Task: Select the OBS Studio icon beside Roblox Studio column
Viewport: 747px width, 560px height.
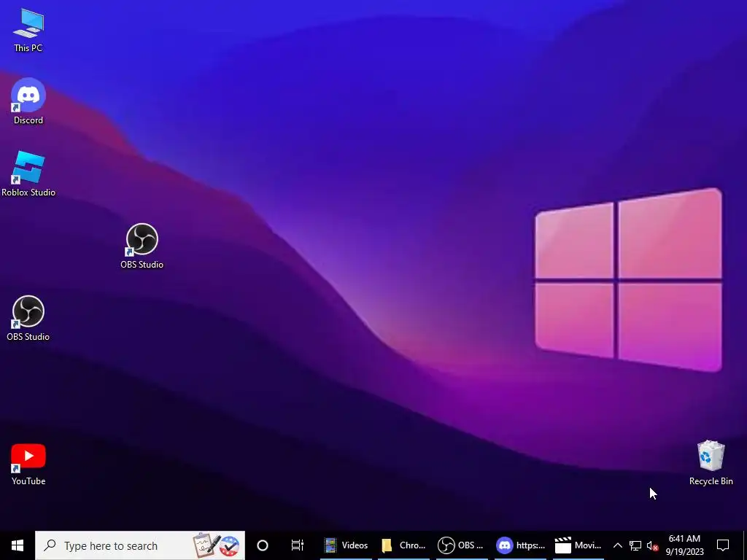Action: point(142,246)
